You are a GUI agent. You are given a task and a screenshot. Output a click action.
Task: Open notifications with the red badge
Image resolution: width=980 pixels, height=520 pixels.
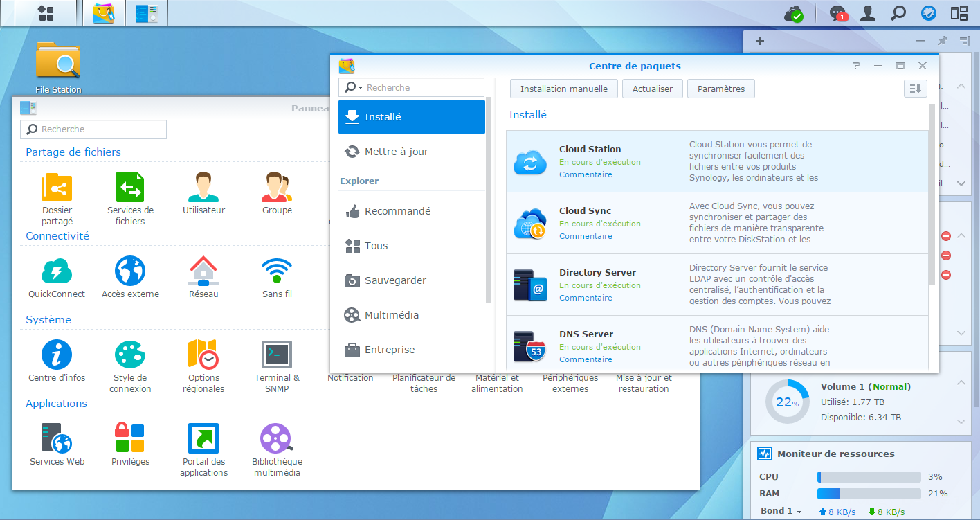click(839, 13)
